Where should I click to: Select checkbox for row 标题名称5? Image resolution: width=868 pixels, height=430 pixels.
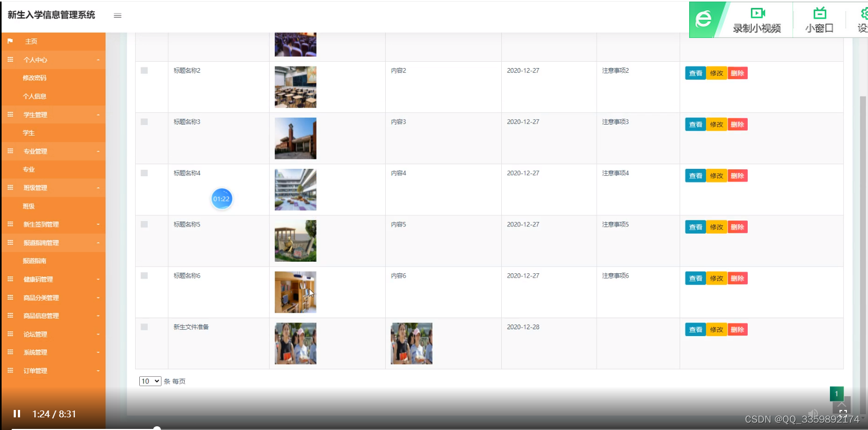tap(144, 224)
